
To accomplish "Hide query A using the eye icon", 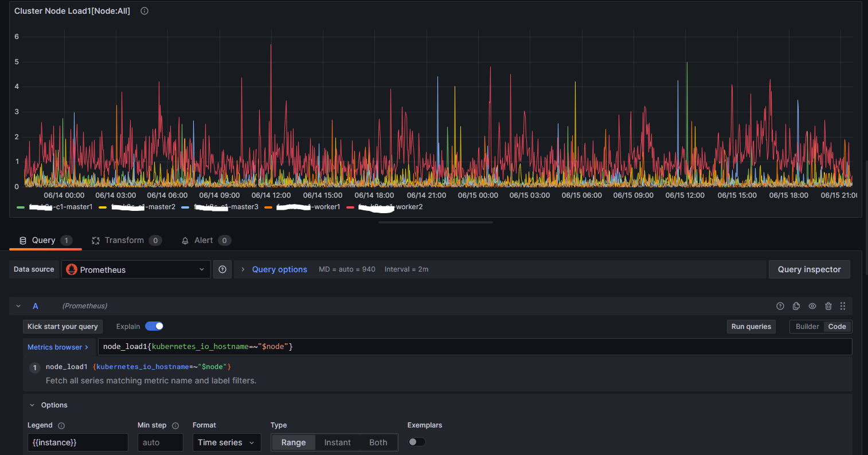I will pos(812,306).
